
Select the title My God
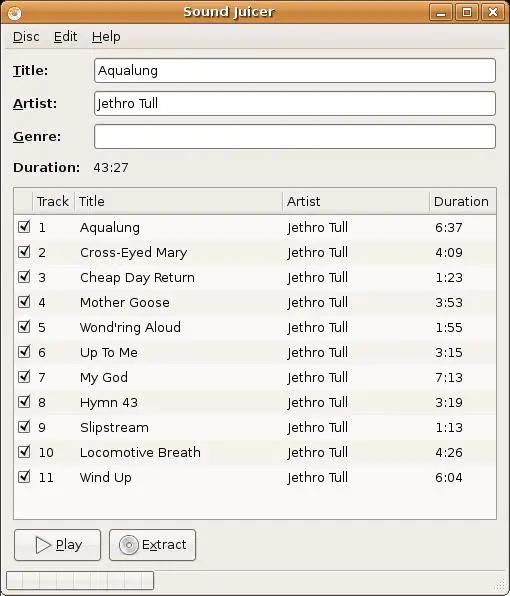pyautogui.click(x=104, y=377)
